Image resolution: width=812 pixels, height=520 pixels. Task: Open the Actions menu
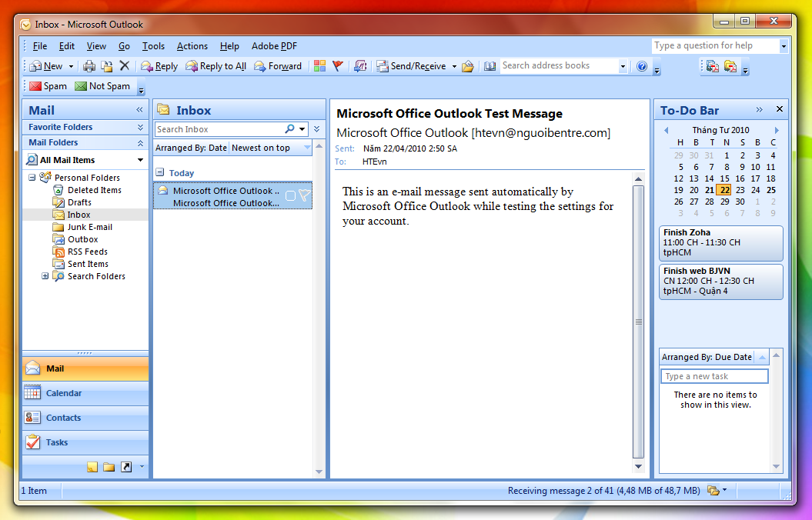point(192,46)
